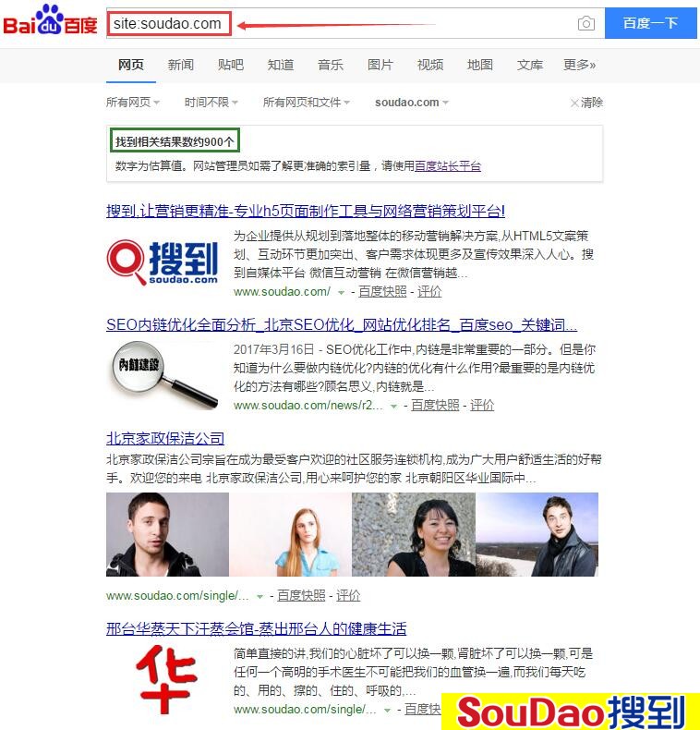The width and height of the screenshot is (700, 730).
Task: Switch to the 新闻 tab
Action: 181,65
